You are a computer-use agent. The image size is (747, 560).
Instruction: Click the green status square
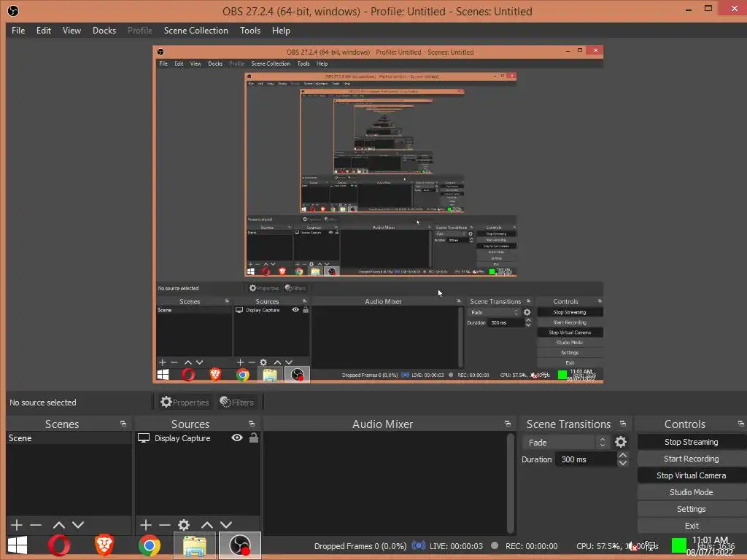point(679,545)
